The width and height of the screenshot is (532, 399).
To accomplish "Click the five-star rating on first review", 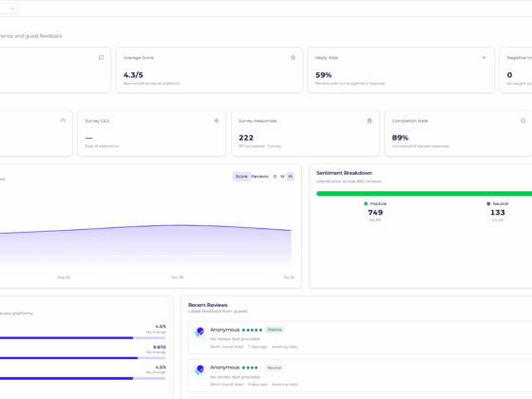I will pyautogui.click(x=252, y=331).
